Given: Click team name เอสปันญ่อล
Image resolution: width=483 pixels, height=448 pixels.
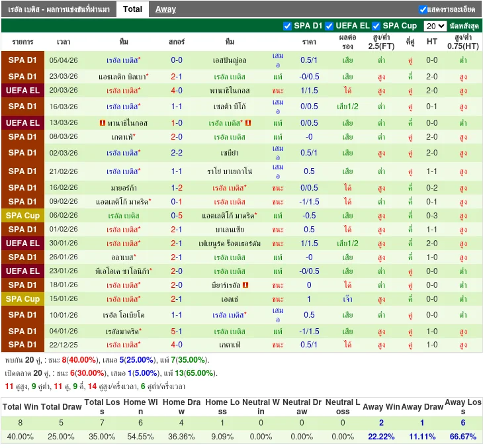Looking at the screenshot, I should 230,60.
